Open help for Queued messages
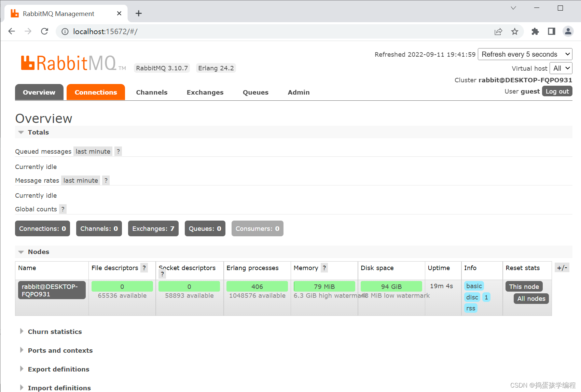The image size is (581, 392). click(118, 152)
